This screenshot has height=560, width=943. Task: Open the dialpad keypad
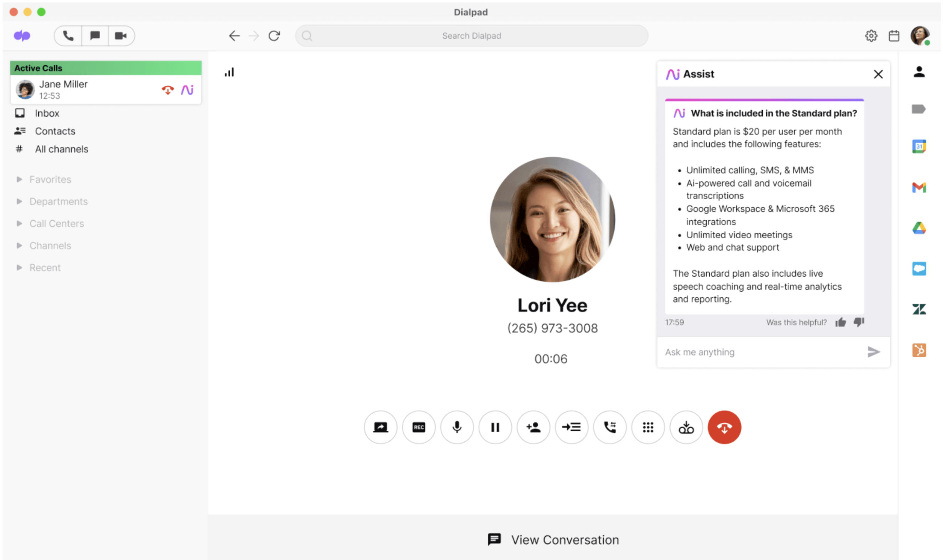tap(648, 427)
